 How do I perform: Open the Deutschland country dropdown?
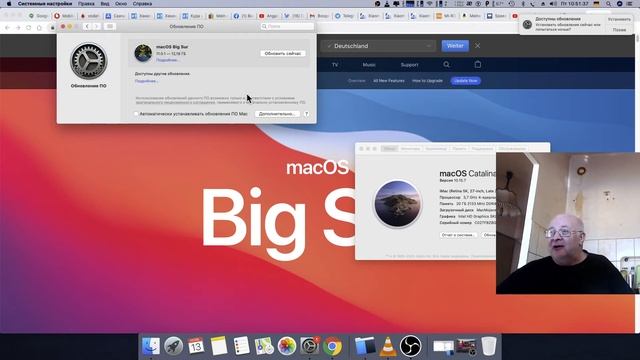click(x=378, y=46)
